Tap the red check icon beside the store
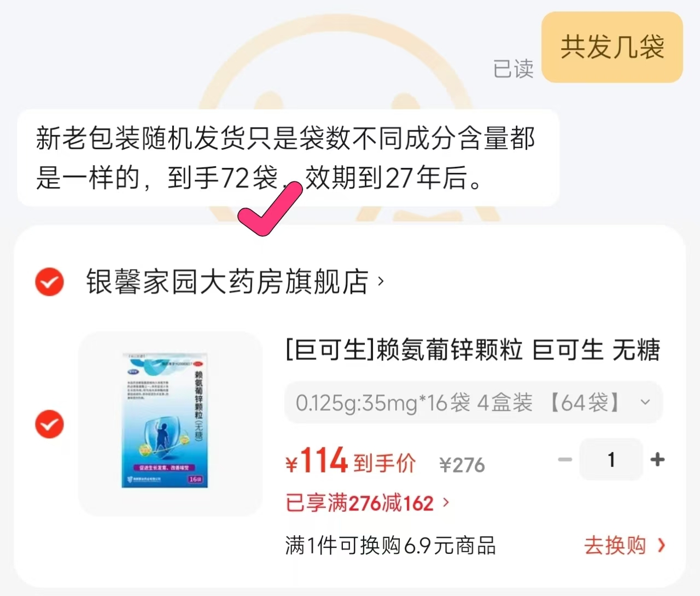 coord(49,282)
